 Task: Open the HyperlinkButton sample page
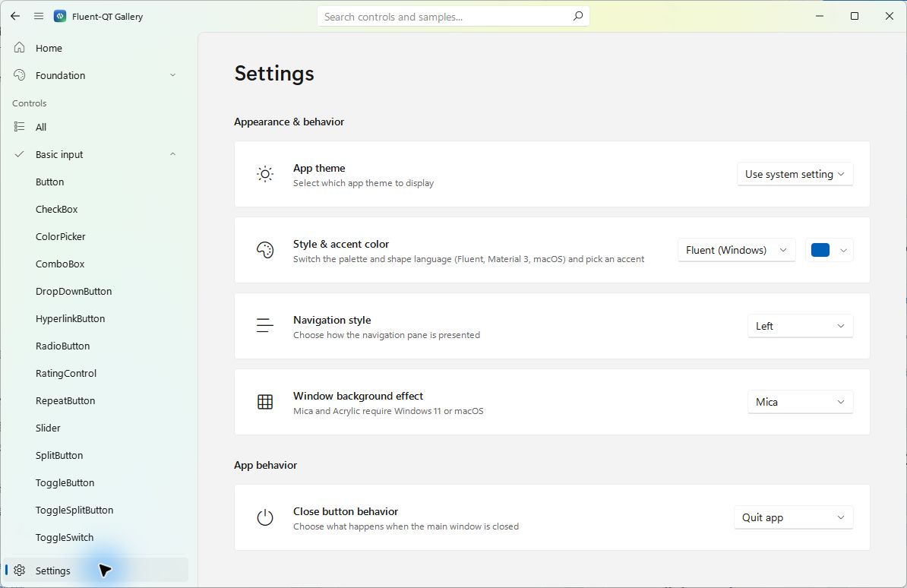pyautogui.click(x=96, y=318)
